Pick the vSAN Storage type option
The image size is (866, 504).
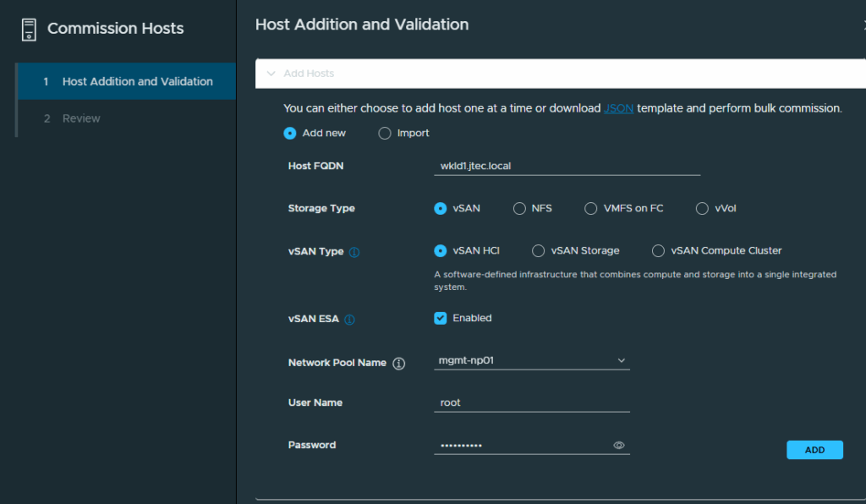tap(538, 251)
